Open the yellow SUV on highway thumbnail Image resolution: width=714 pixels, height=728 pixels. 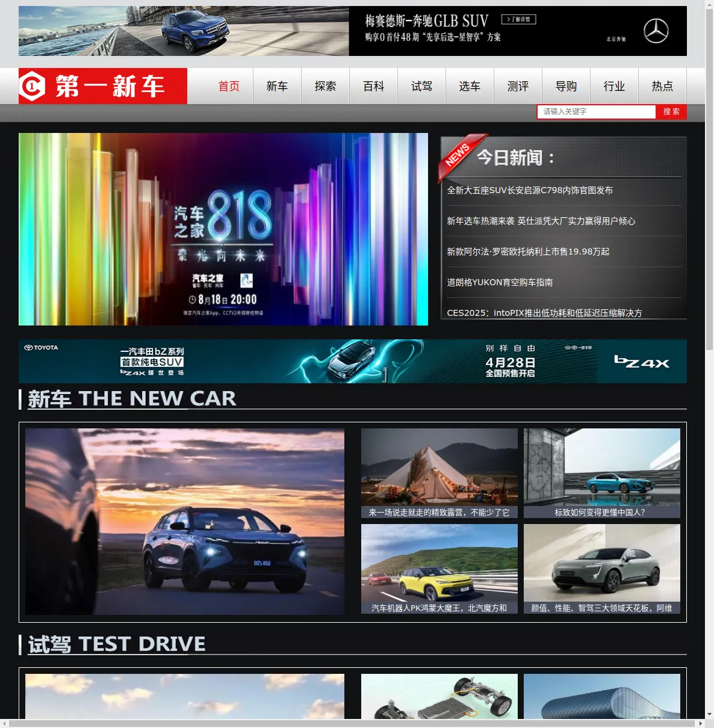pyautogui.click(x=439, y=563)
